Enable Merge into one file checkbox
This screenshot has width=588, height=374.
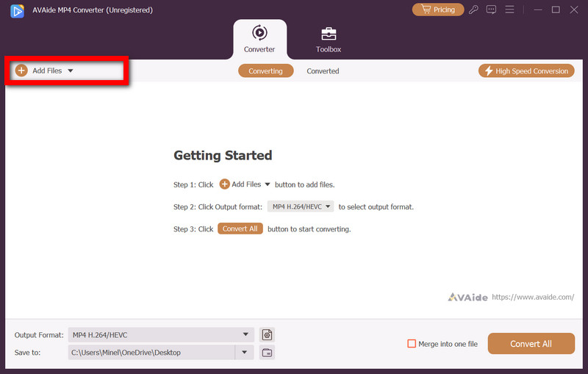click(x=412, y=344)
